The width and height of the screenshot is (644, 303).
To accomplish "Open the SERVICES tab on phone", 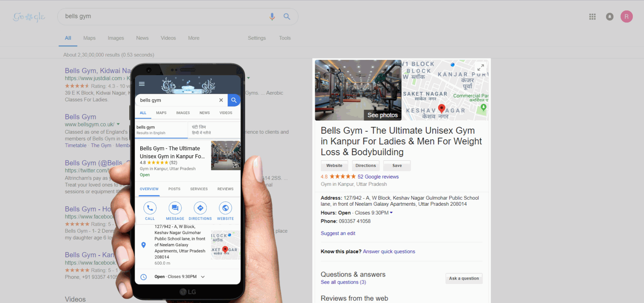I will click(x=199, y=189).
